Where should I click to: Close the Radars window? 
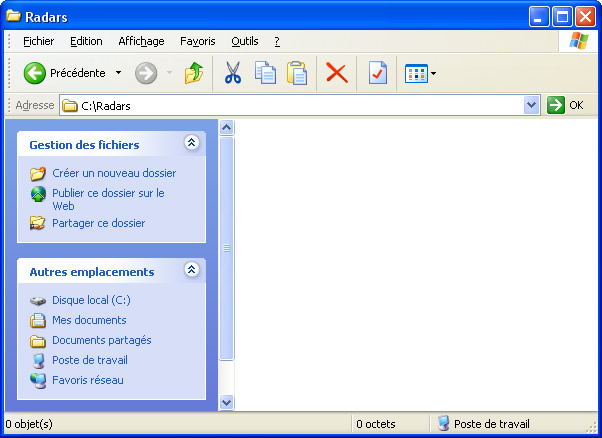pyautogui.click(x=585, y=17)
